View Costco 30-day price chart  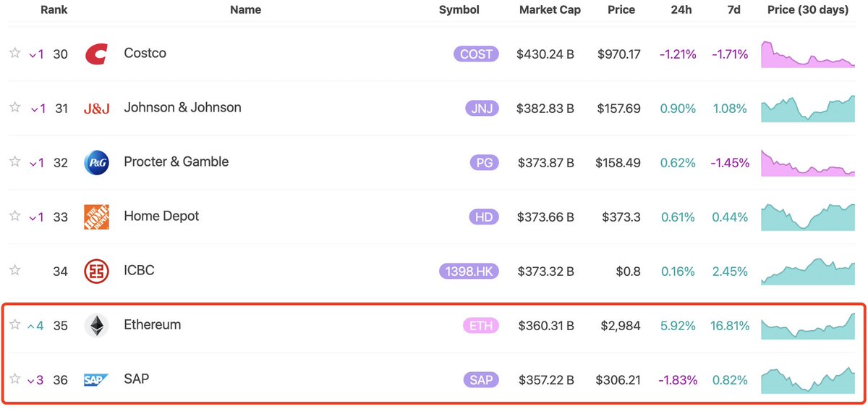point(808,54)
